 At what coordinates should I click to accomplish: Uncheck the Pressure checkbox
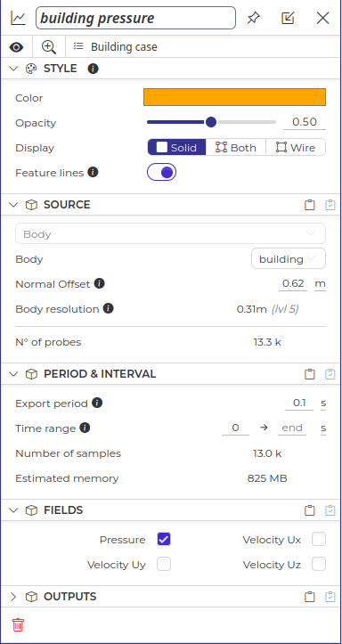164,539
